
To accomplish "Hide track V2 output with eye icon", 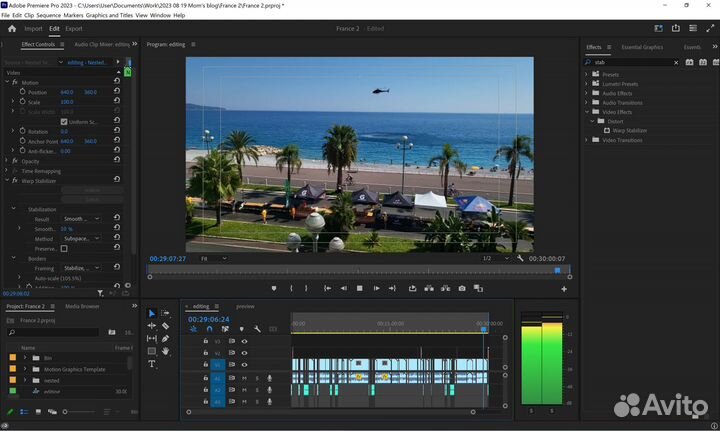I will coord(244,353).
